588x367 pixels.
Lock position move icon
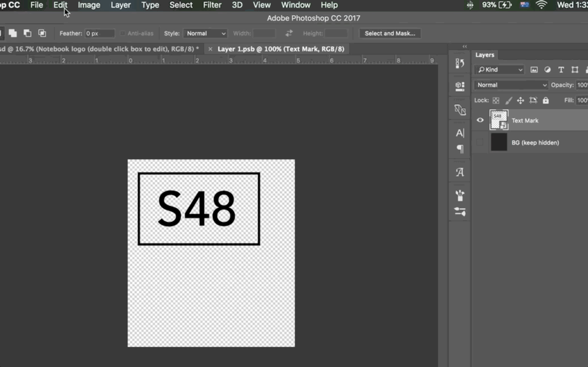pyautogui.click(x=521, y=100)
